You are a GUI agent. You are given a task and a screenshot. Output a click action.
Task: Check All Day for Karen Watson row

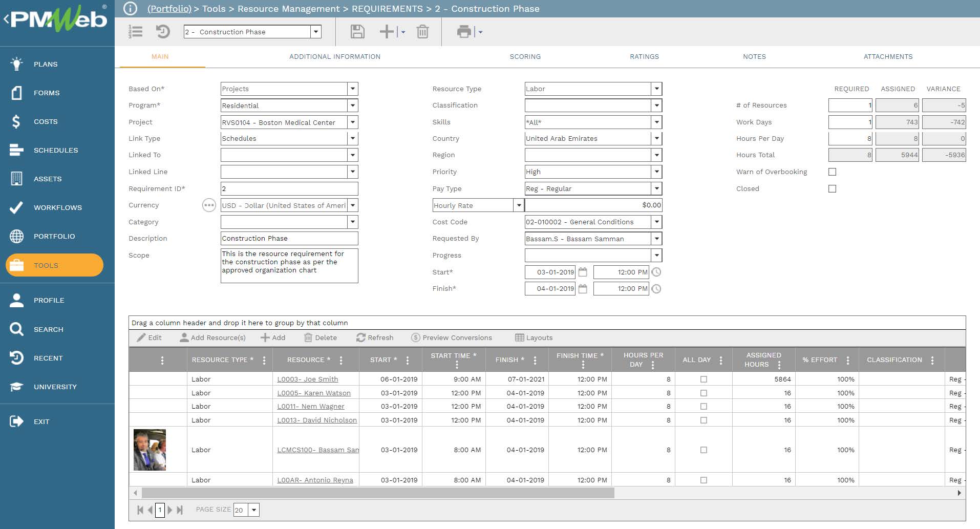pos(704,393)
